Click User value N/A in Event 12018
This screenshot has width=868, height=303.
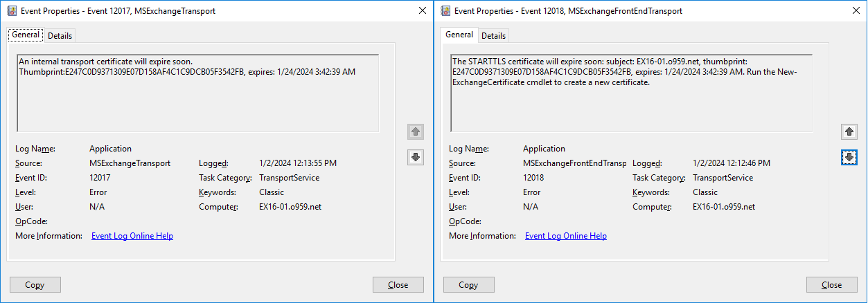531,207
